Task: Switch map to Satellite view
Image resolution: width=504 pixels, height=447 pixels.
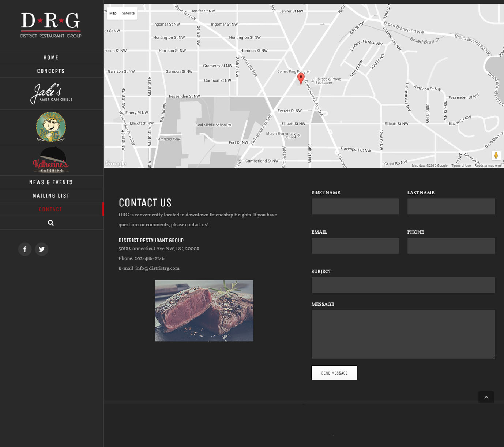Action: click(128, 13)
